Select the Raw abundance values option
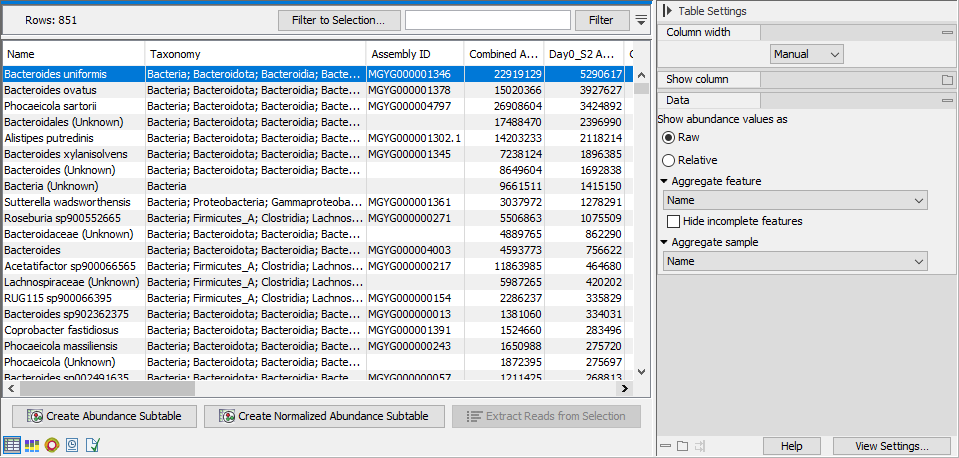The width and height of the screenshot is (959, 458). 669,137
